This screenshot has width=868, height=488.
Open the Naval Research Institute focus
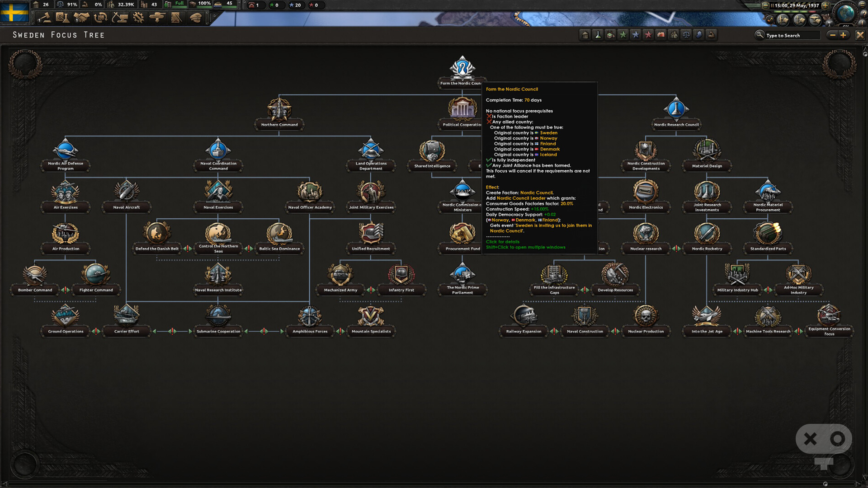pos(218,279)
